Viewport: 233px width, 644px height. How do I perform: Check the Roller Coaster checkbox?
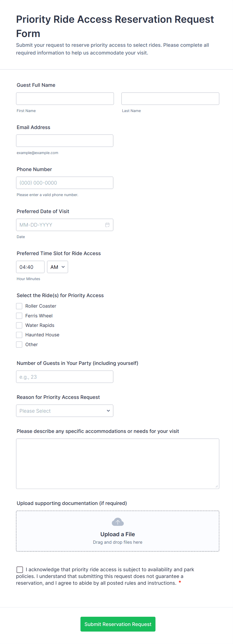[19, 306]
